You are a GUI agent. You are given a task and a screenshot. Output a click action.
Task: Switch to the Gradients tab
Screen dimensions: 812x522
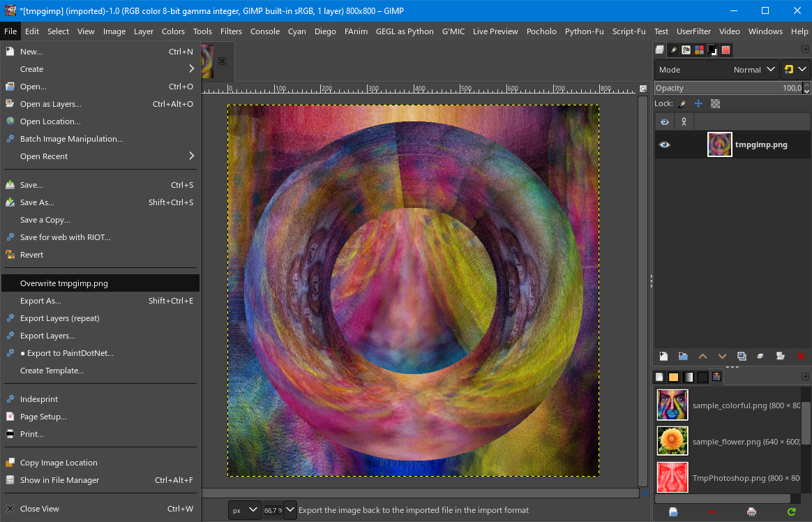pyautogui.click(x=688, y=377)
